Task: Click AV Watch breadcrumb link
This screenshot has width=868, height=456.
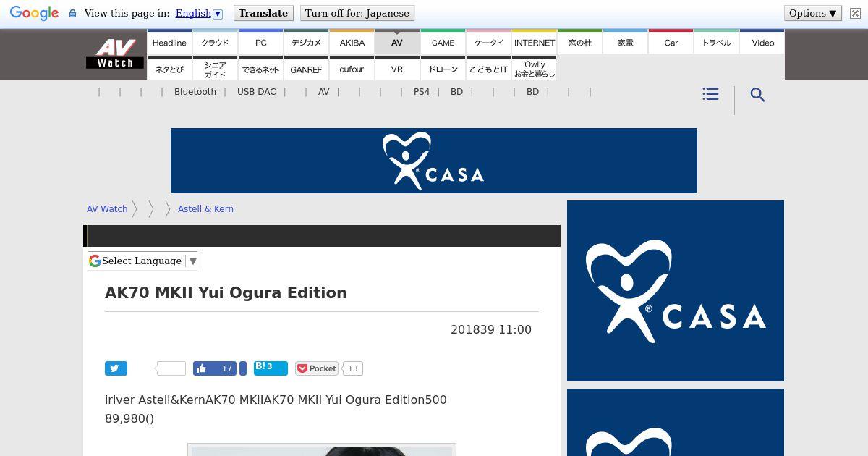Action: click(x=107, y=208)
